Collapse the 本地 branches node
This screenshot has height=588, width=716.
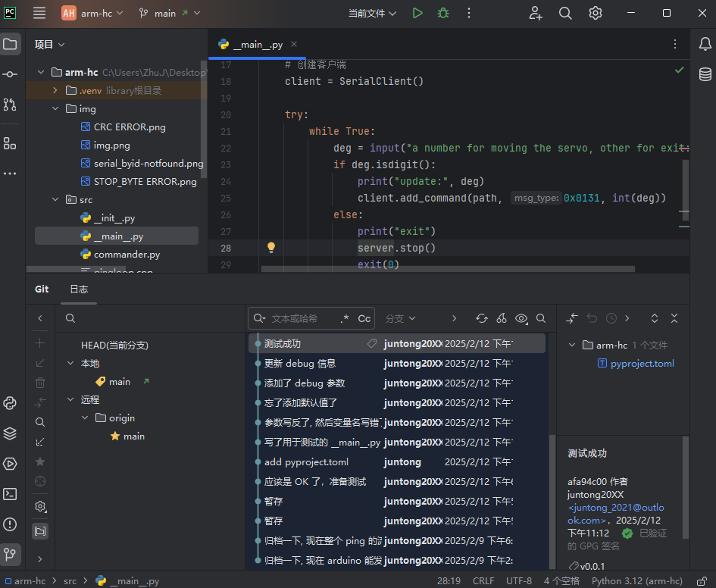coord(70,364)
